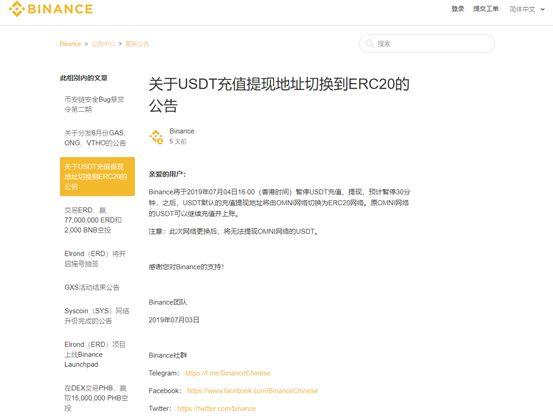
Task: Click the 登录 login link
Action: click(x=457, y=9)
